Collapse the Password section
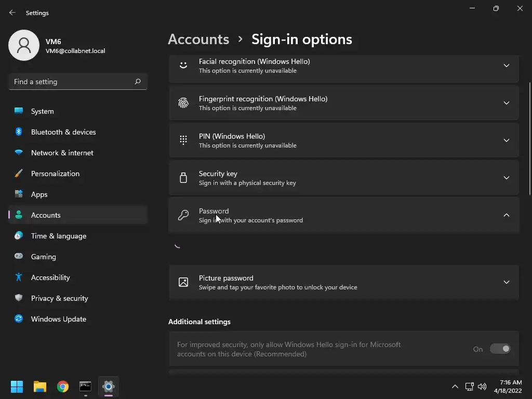This screenshot has width=532, height=399. [x=506, y=215]
